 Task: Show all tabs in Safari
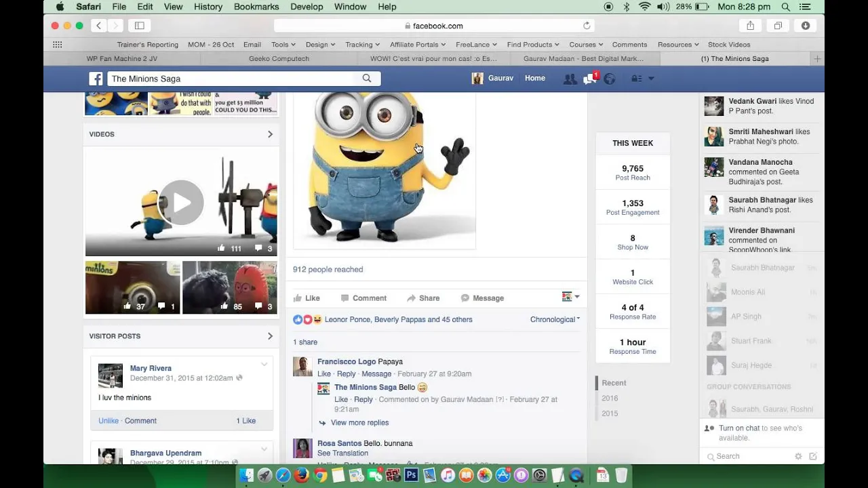tap(778, 26)
